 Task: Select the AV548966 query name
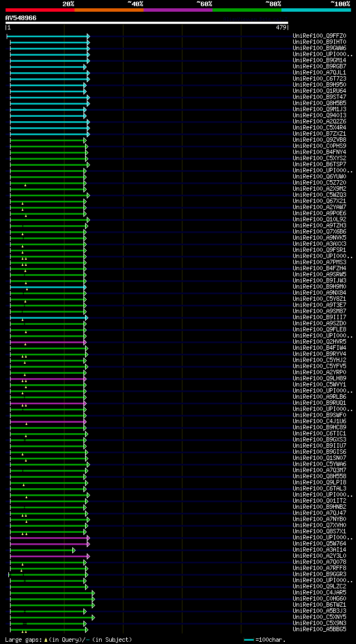[x=21, y=18]
